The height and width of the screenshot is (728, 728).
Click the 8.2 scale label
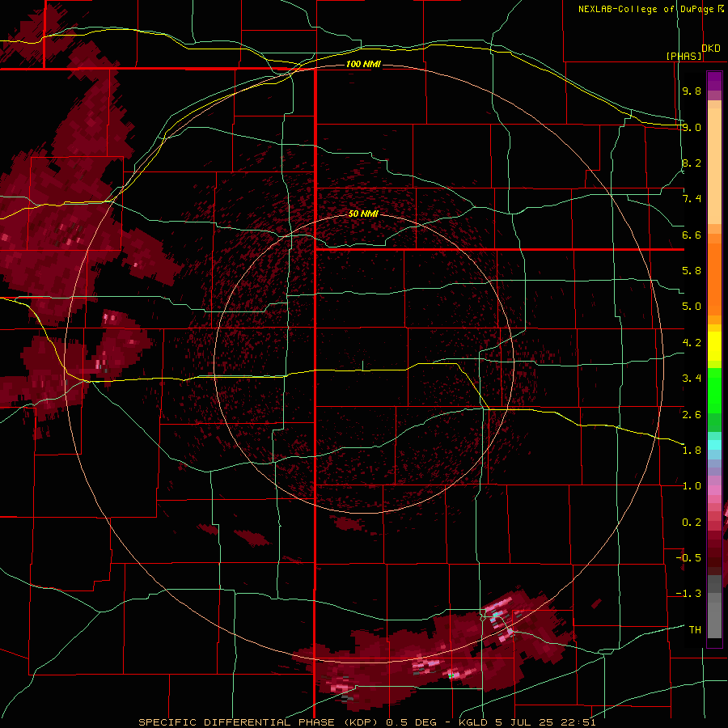tap(692, 163)
